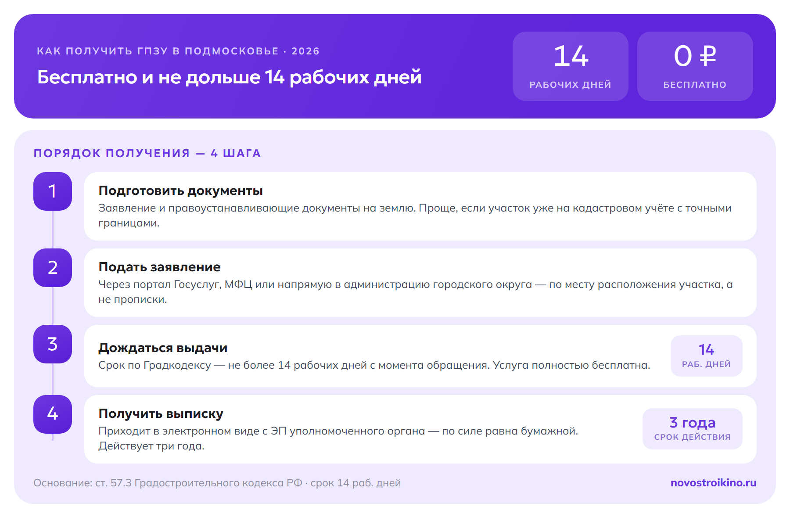Image resolution: width=790 pixels, height=532 pixels.
Task: Click overline 'Как получить ГПЗУ в Подмосковье · 2026'
Action: [x=178, y=51]
